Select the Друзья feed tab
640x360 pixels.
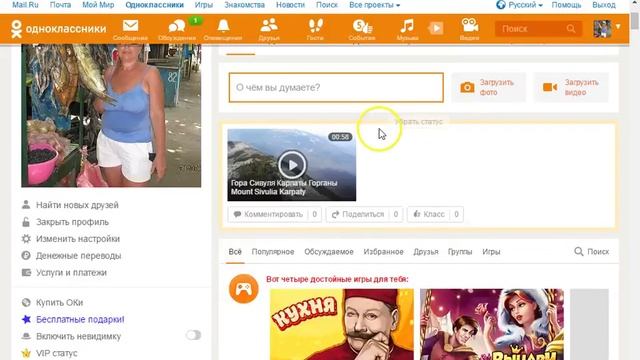pyautogui.click(x=426, y=252)
